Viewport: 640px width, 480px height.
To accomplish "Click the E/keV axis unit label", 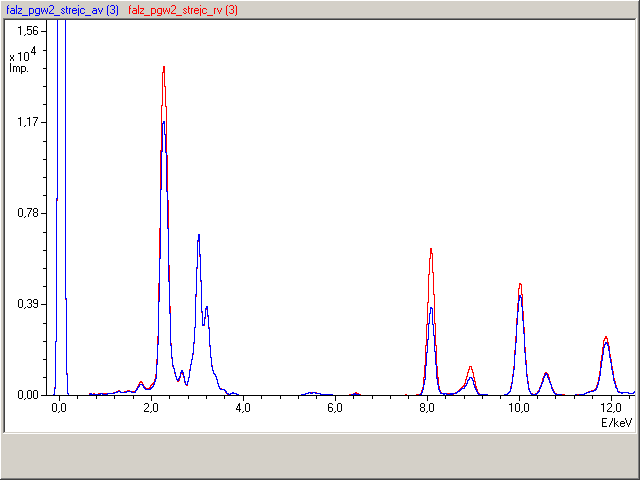I will [616, 422].
